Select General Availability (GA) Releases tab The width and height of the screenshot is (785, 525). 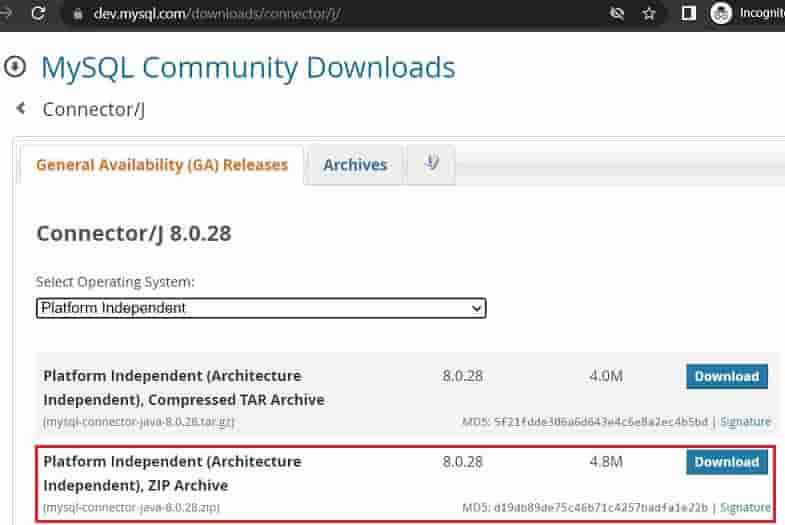tap(162, 165)
